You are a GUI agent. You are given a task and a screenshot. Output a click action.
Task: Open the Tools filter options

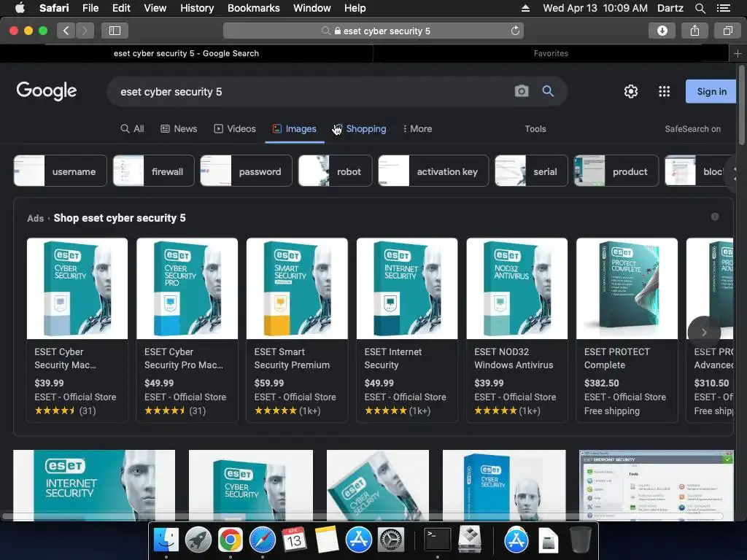(535, 128)
